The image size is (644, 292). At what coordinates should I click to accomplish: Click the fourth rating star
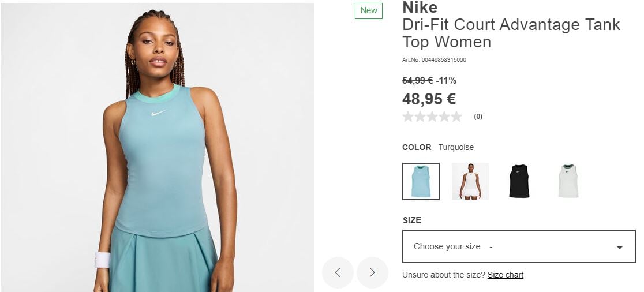[x=444, y=117]
